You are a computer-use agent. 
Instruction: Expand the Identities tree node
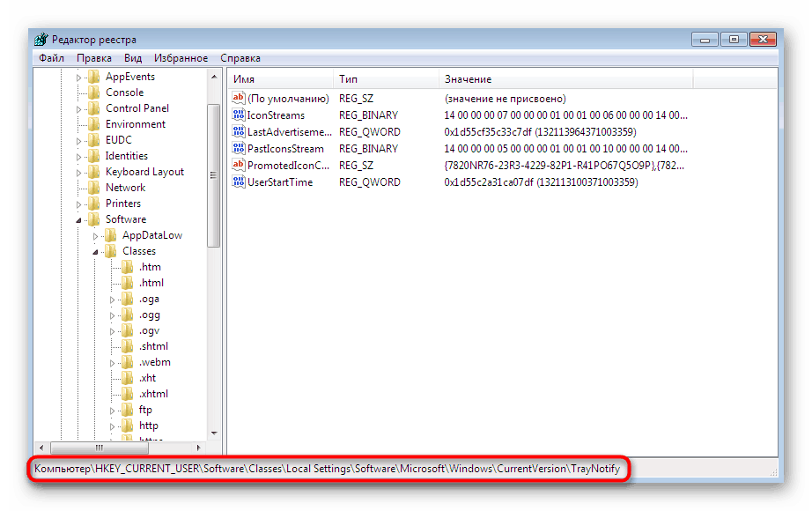click(x=78, y=157)
